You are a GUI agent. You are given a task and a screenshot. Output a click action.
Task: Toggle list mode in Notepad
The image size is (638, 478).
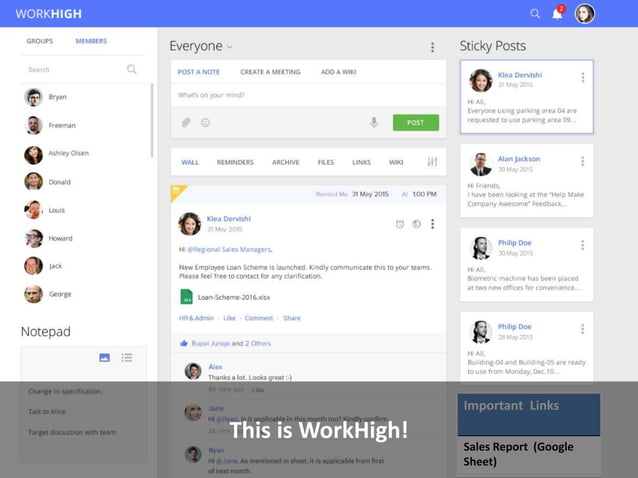127,358
